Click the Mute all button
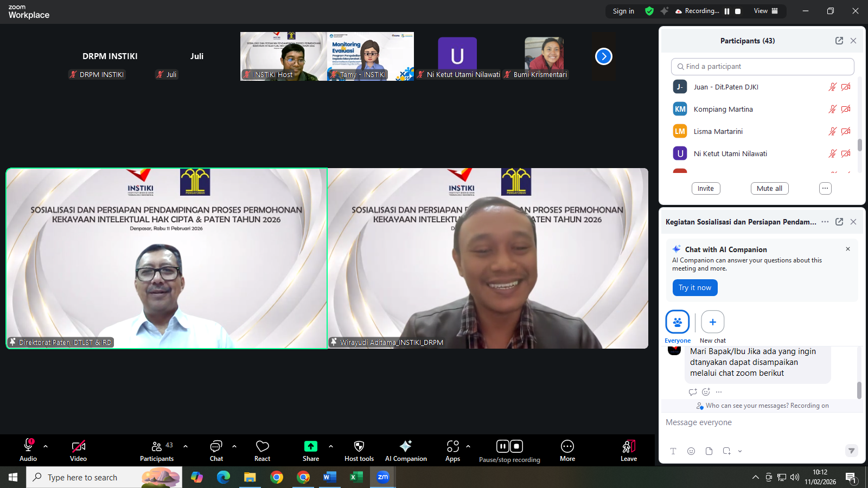This screenshot has width=868, height=488. tap(769, 188)
